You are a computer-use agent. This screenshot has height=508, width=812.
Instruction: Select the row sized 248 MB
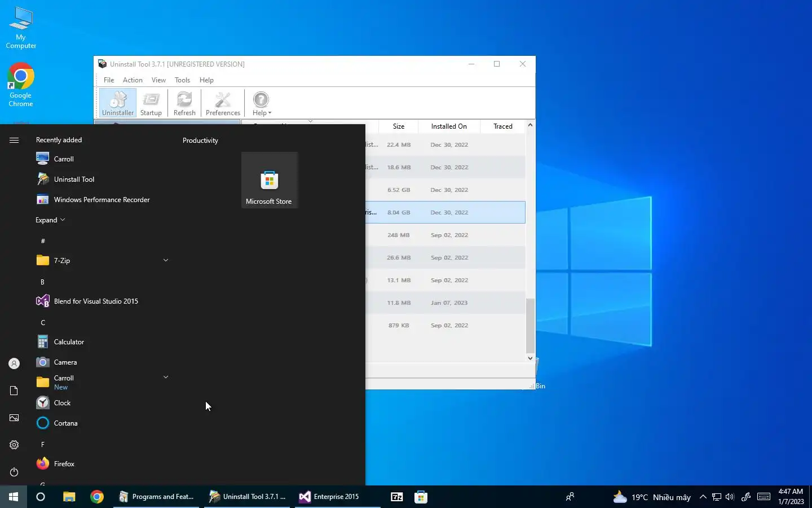pyautogui.click(x=445, y=235)
